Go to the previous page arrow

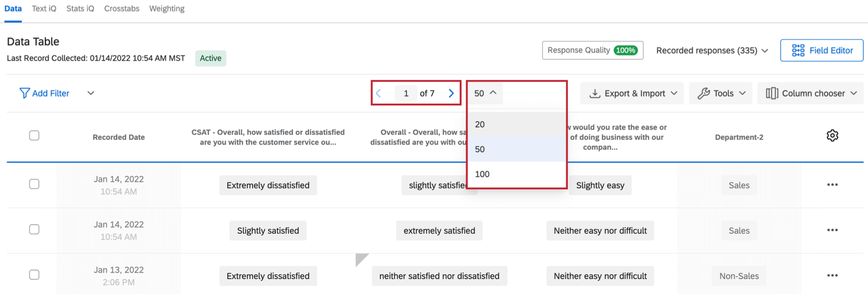[378, 93]
